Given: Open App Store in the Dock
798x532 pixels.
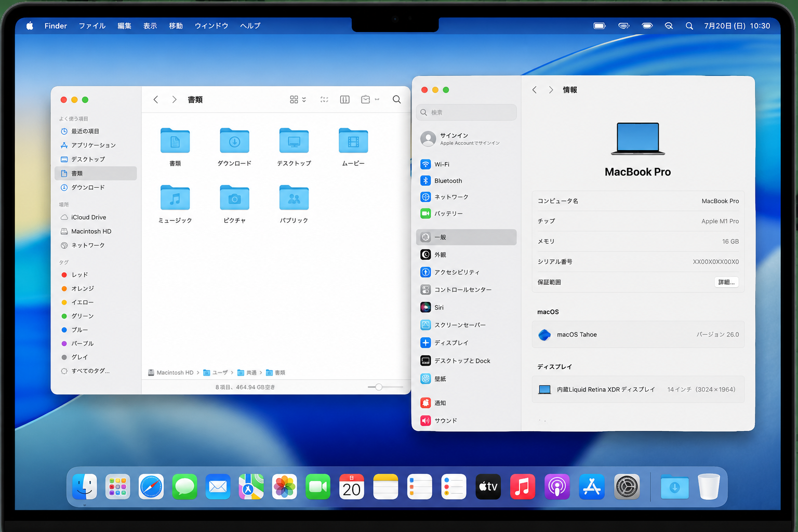Looking at the screenshot, I should pyautogui.click(x=592, y=487).
